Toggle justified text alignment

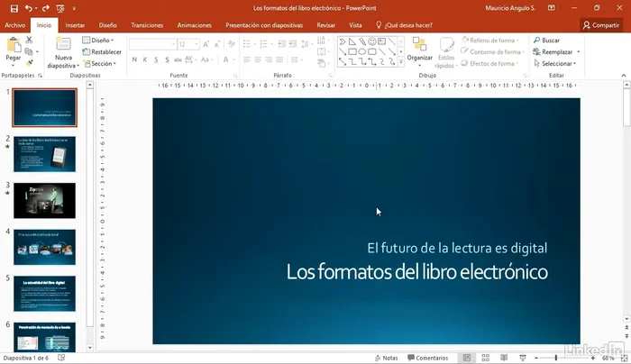[x=279, y=59]
